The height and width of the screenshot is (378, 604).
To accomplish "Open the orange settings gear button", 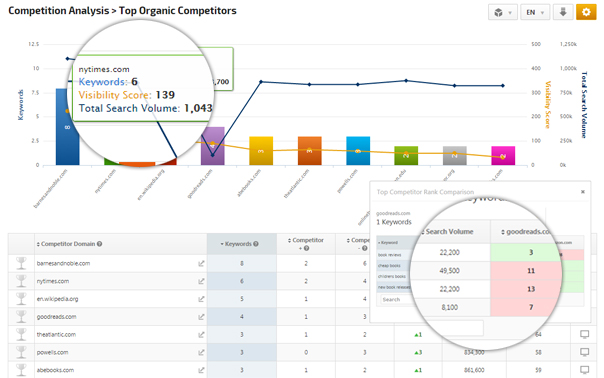I will [x=586, y=12].
